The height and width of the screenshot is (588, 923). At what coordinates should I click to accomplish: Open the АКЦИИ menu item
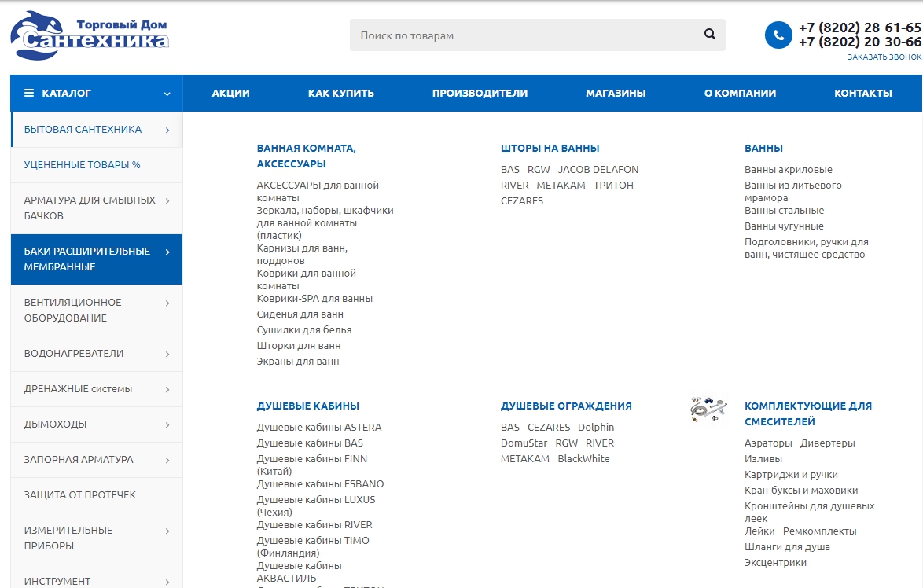pos(231,93)
